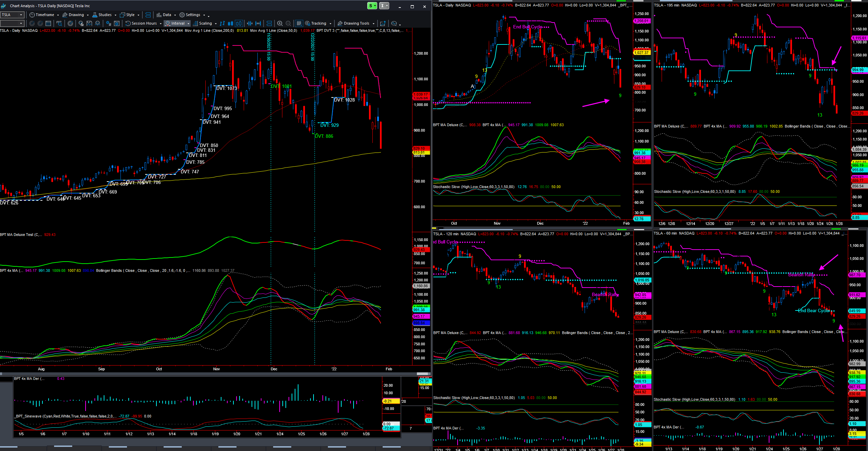The height and width of the screenshot is (451, 868).
Task: Click the toolbar overflow arrow after Settings
Action: coord(208,16)
